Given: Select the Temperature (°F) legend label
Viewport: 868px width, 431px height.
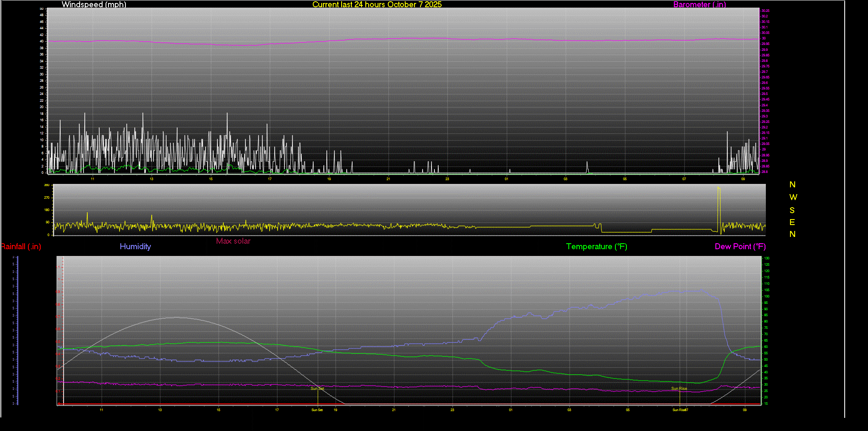Looking at the screenshot, I should click(596, 247).
